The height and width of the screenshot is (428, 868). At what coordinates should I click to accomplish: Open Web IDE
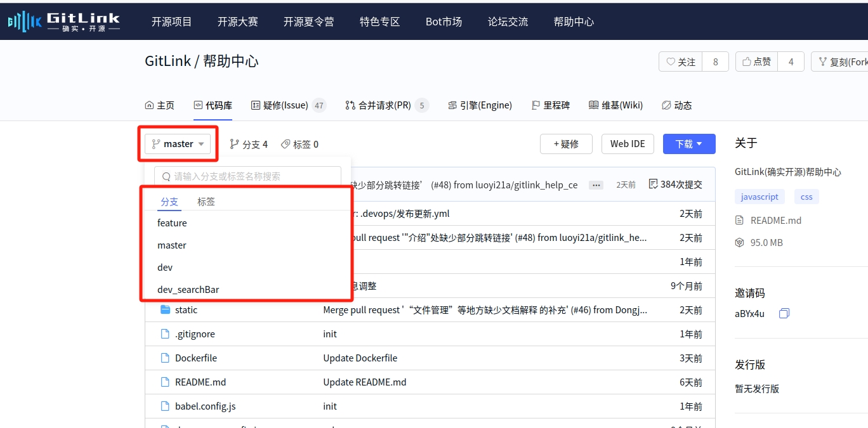(628, 144)
